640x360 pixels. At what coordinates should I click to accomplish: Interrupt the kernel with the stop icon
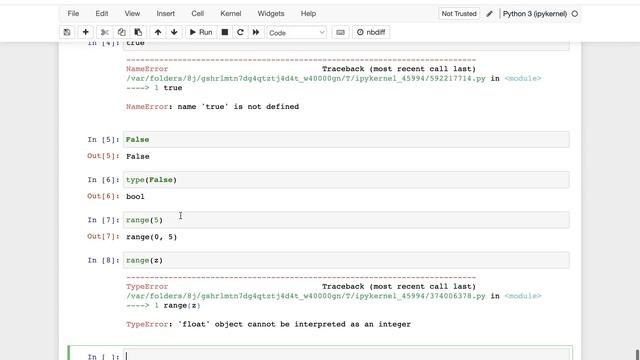[x=224, y=32]
